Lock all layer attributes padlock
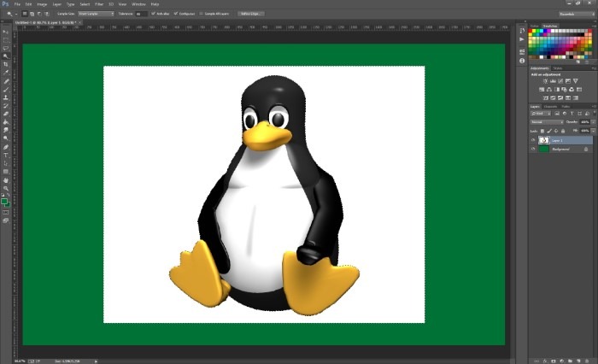This screenshot has width=598, height=364. tap(563, 132)
